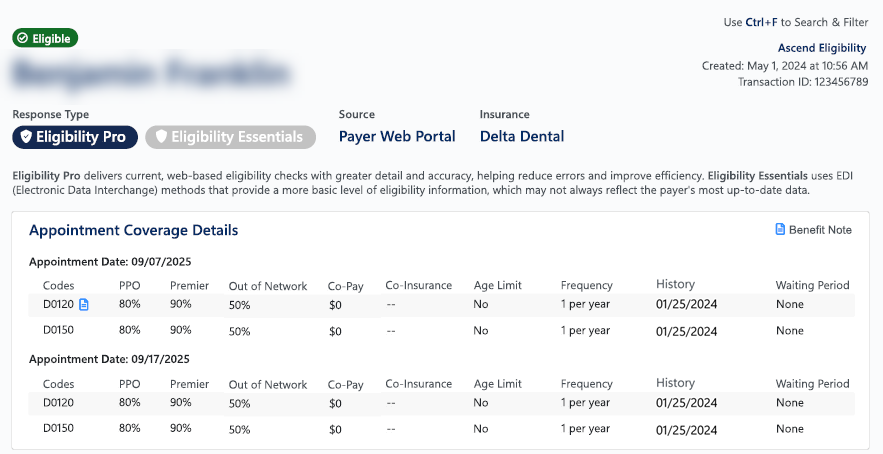
Task: Click the Appointment Date: 09/17/2025 header
Action: [x=109, y=359]
